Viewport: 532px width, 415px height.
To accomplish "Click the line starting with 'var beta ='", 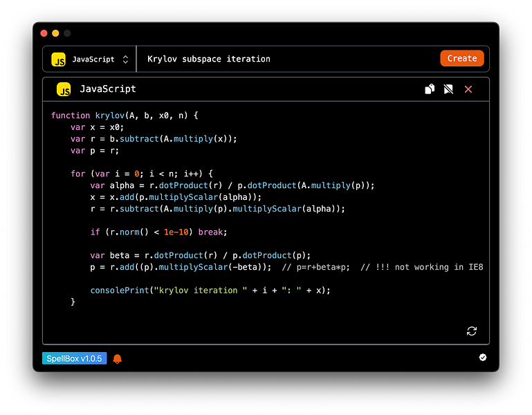I will click(x=200, y=255).
